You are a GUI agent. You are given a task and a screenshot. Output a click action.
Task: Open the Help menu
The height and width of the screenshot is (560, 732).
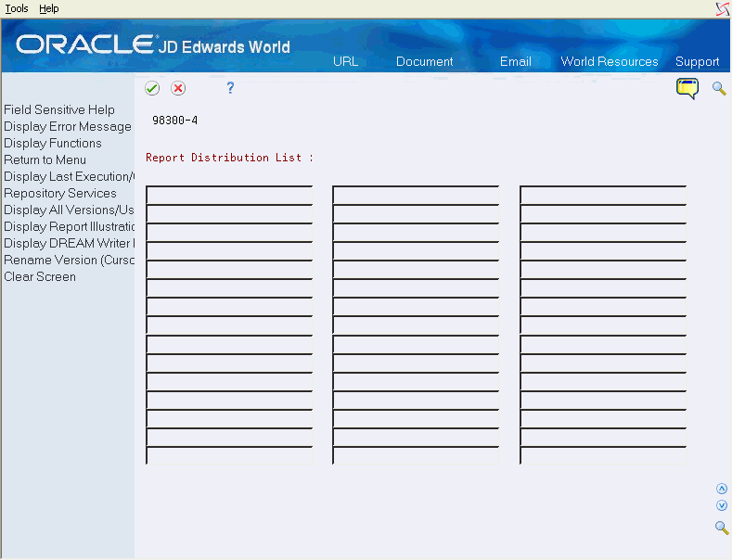[48, 8]
